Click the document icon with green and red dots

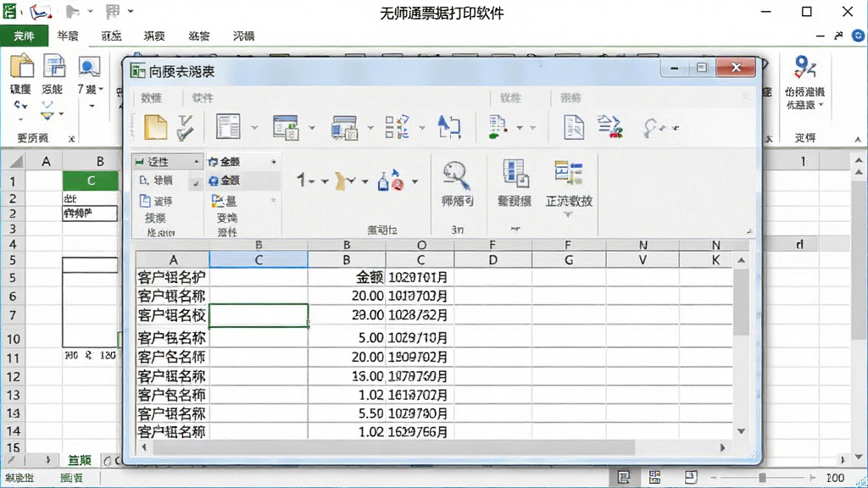point(498,127)
